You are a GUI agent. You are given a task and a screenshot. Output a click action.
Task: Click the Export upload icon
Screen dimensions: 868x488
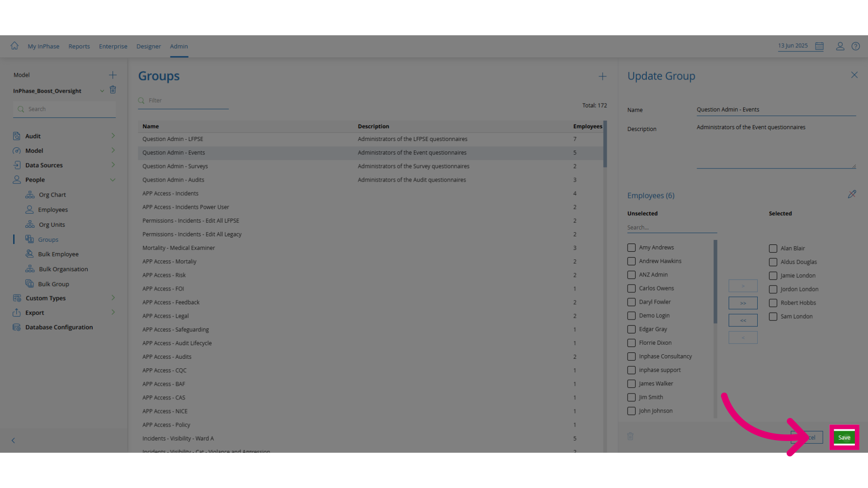[17, 313]
